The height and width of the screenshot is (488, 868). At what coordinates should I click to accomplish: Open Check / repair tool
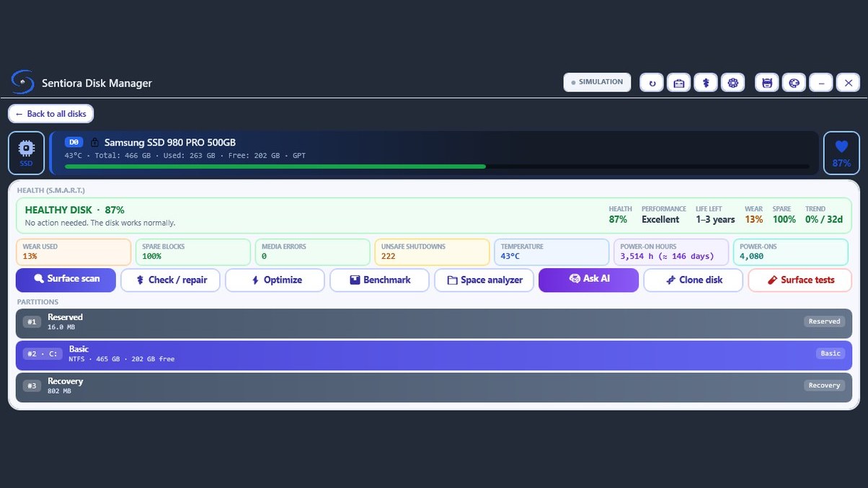(170, 280)
